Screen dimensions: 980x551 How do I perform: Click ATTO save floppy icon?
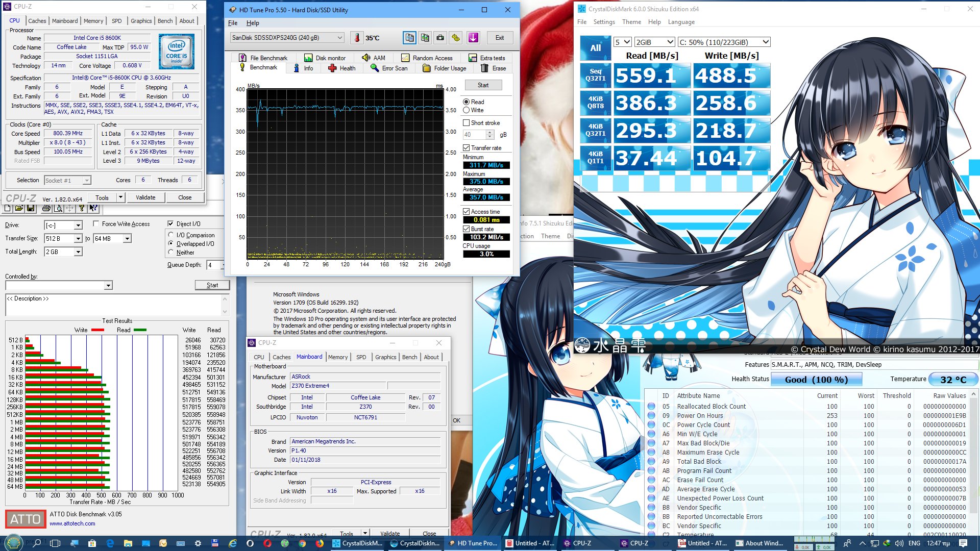coord(31,208)
